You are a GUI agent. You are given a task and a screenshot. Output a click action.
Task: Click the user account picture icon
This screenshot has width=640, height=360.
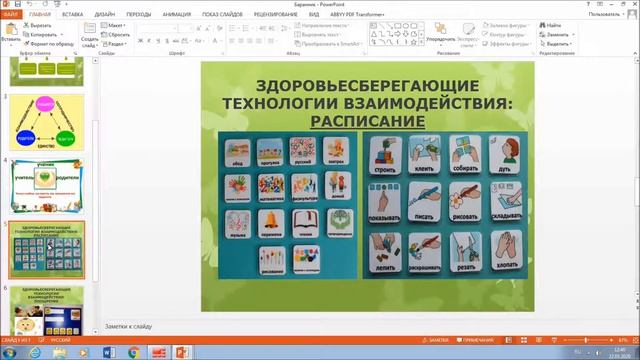632,14
